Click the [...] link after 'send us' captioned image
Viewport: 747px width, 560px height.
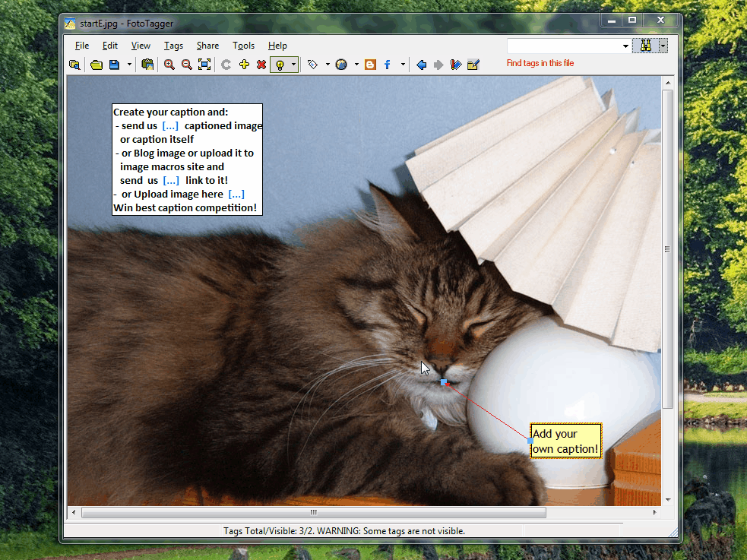[x=170, y=125]
